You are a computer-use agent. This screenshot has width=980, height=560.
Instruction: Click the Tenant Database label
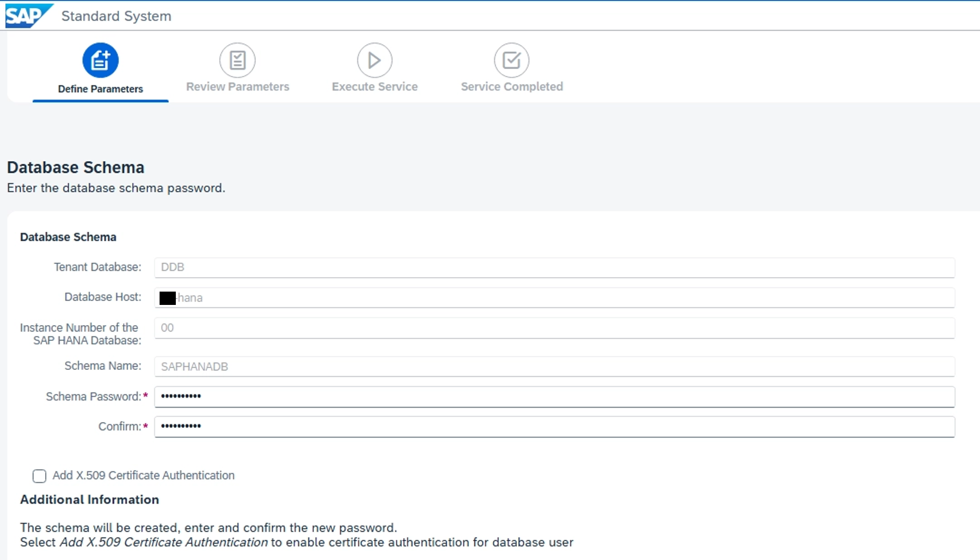coord(97,267)
